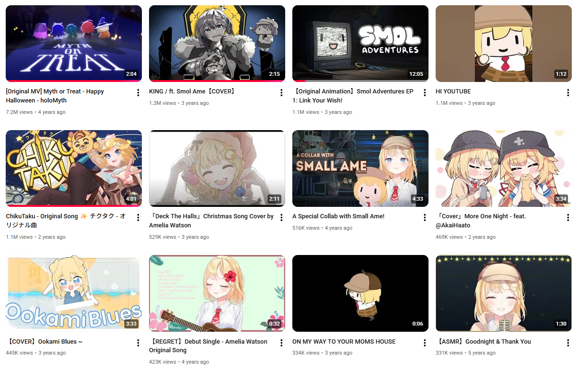Open the ChikuTaku thumbnail
Image resolution: width=588 pixels, height=367 pixels.
pyautogui.click(x=74, y=168)
